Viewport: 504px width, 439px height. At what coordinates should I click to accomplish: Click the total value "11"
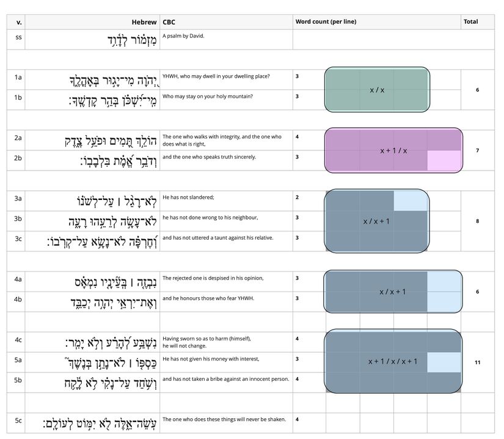pyautogui.click(x=477, y=362)
